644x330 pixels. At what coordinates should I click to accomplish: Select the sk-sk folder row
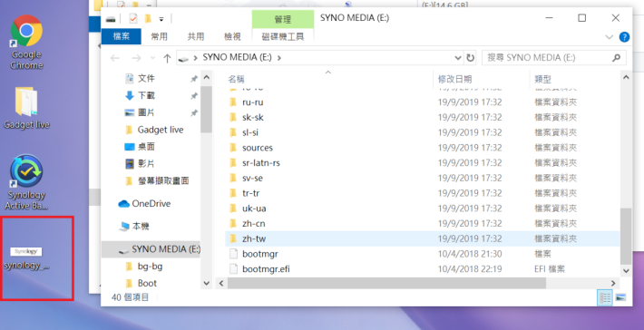coord(422,117)
